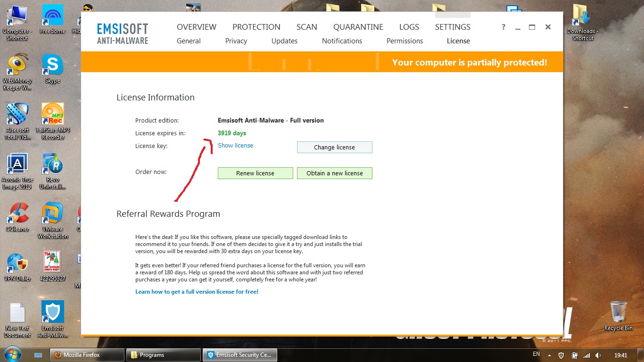Open WebMoney Keeper desktop icon

(17, 72)
